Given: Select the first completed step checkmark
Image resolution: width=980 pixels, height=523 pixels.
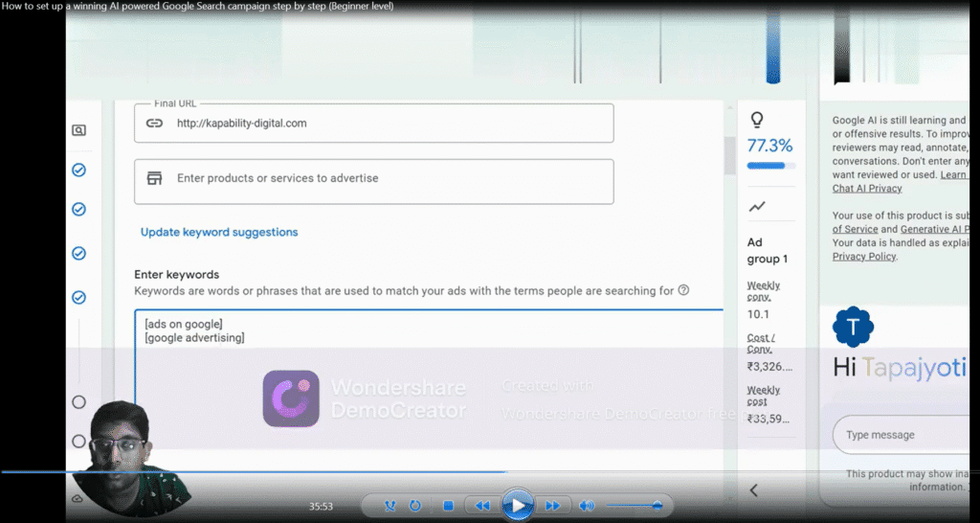Looking at the screenshot, I should coord(79,170).
